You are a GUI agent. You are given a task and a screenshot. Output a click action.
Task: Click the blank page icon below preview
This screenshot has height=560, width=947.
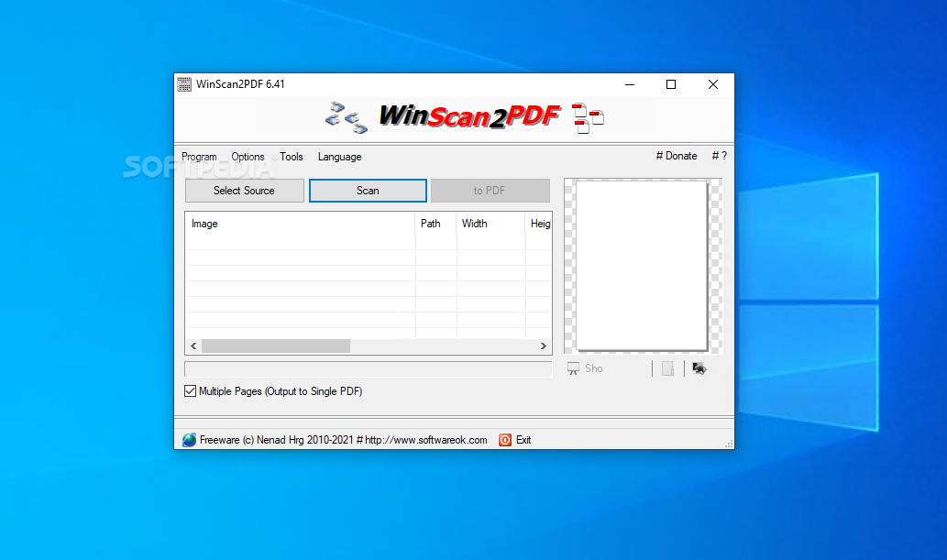(x=667, y=368)
